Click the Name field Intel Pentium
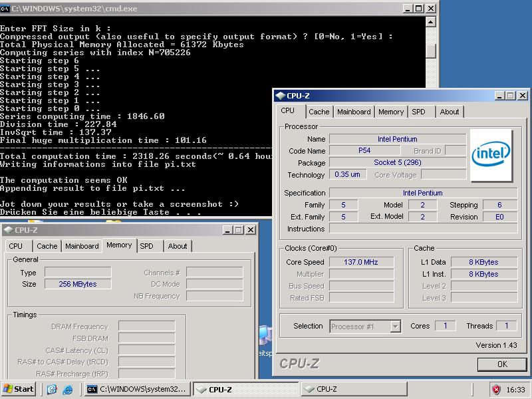The width and height of the screenshot is (532, 399). 397,139
